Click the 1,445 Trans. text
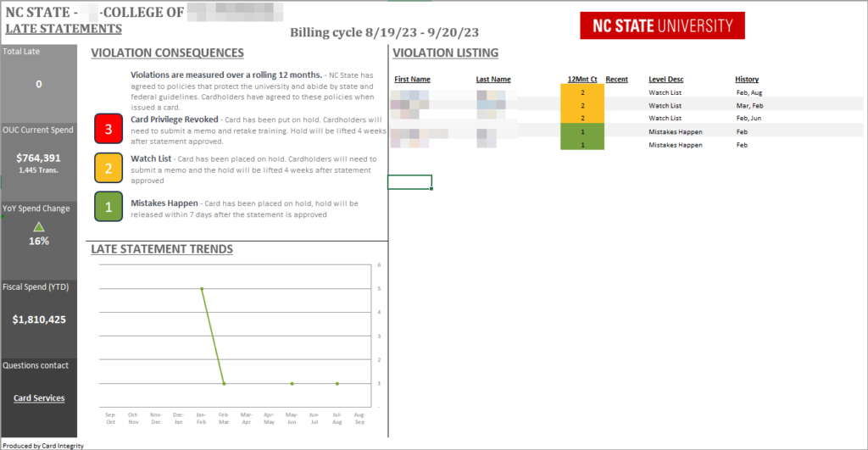 pos(39,170)
